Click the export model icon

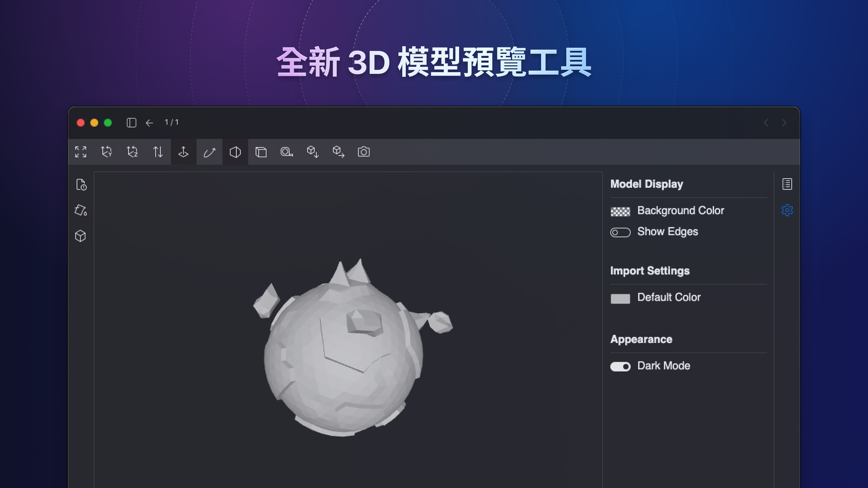coord(338,152)
